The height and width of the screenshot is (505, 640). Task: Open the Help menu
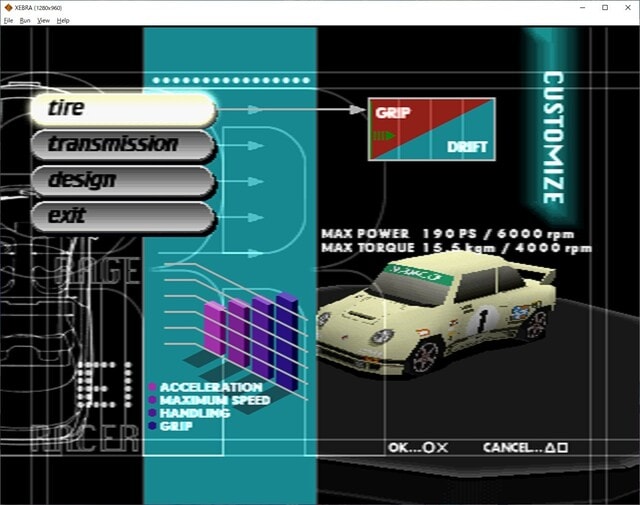[x=63, y=20]
